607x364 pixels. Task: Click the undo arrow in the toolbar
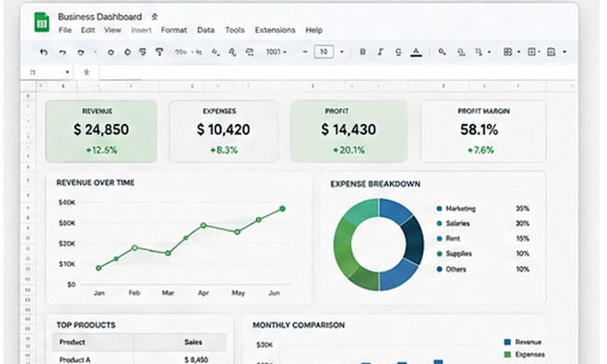[x=44, y=52]
